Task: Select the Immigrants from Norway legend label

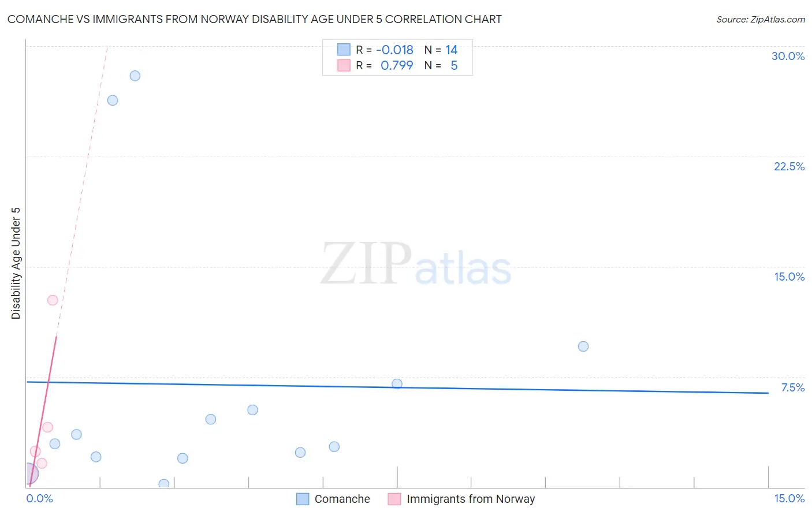Action: pos(471,499)
